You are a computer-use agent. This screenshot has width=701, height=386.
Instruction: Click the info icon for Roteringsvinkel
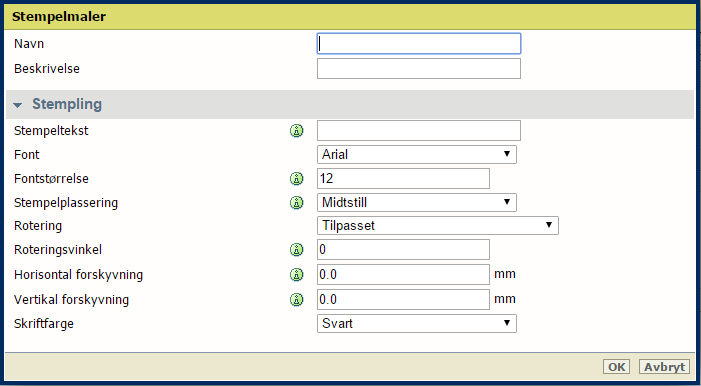pos(296,250)
